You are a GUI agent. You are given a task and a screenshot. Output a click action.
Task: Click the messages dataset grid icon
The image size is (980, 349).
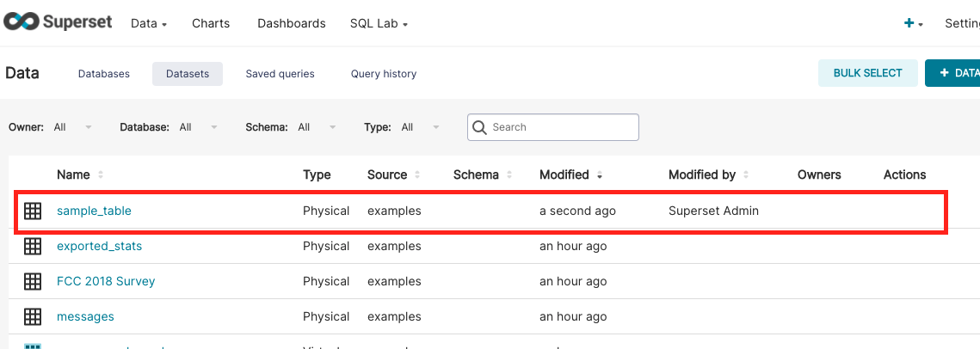pyautogui.click(x=33, y=316)
